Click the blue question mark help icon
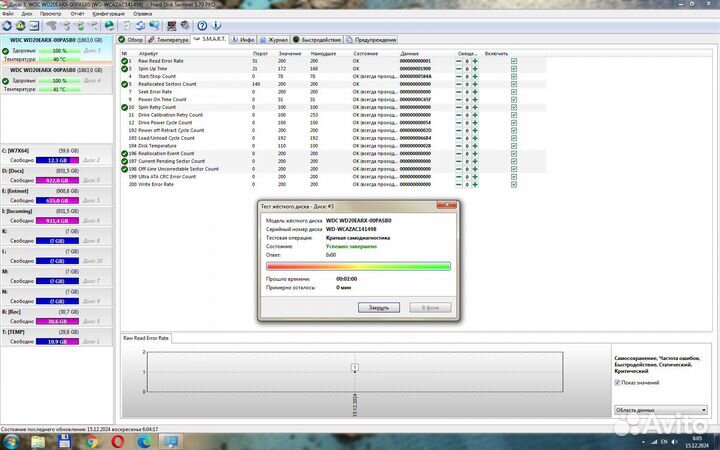720x450 pixels. [x=202, y=26]
